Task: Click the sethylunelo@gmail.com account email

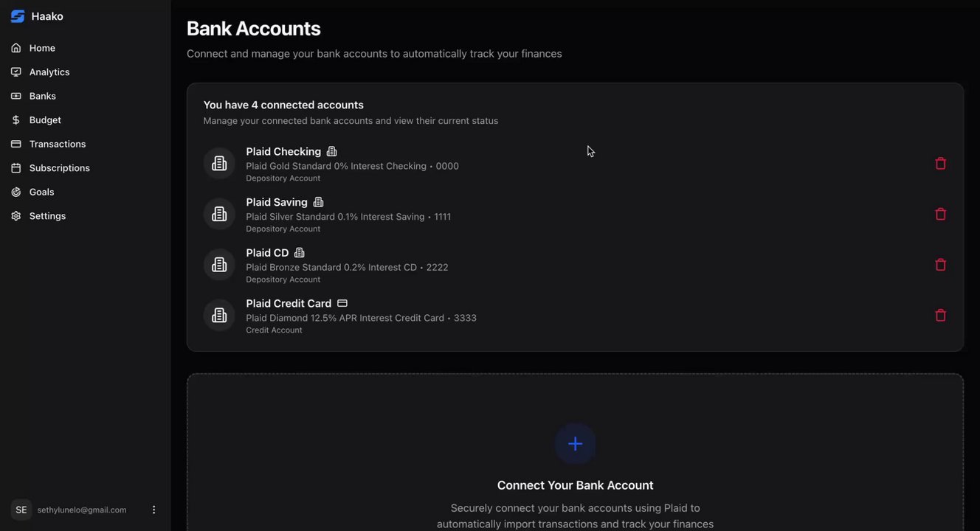Action: pyautogui.click(x=82, y=510)
